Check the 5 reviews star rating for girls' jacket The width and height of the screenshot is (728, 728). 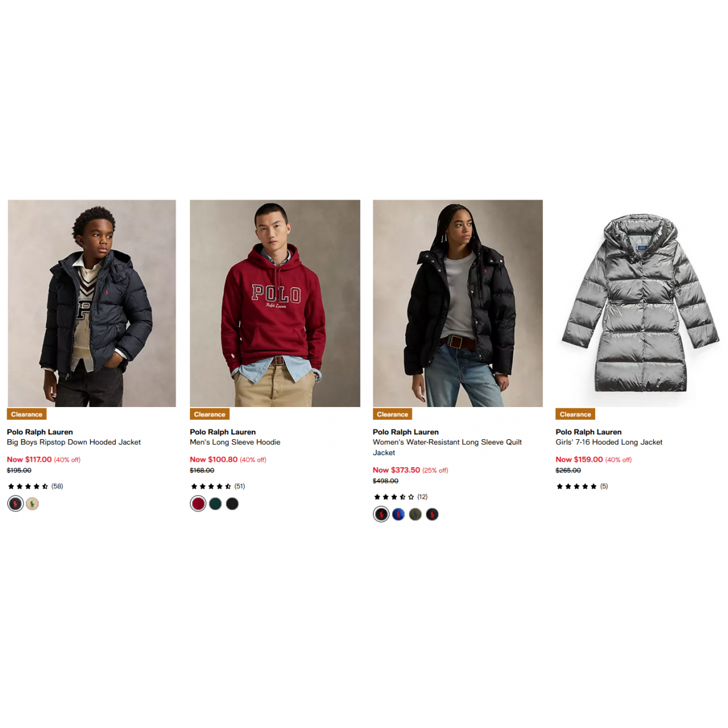click(582, 487)
